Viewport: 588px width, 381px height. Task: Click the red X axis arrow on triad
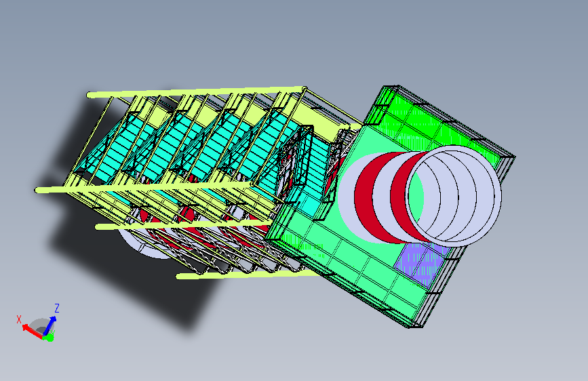click(31, 332)
